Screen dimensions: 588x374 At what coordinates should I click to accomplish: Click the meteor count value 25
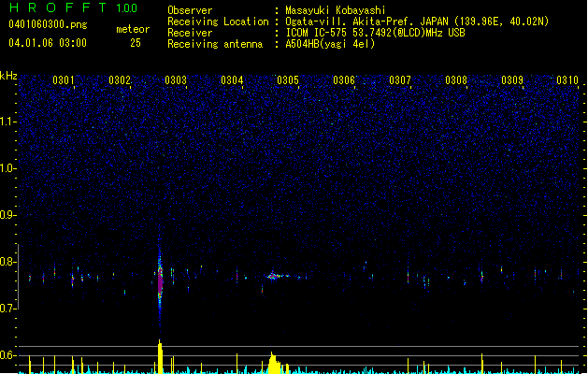click(x=136, y=43)
